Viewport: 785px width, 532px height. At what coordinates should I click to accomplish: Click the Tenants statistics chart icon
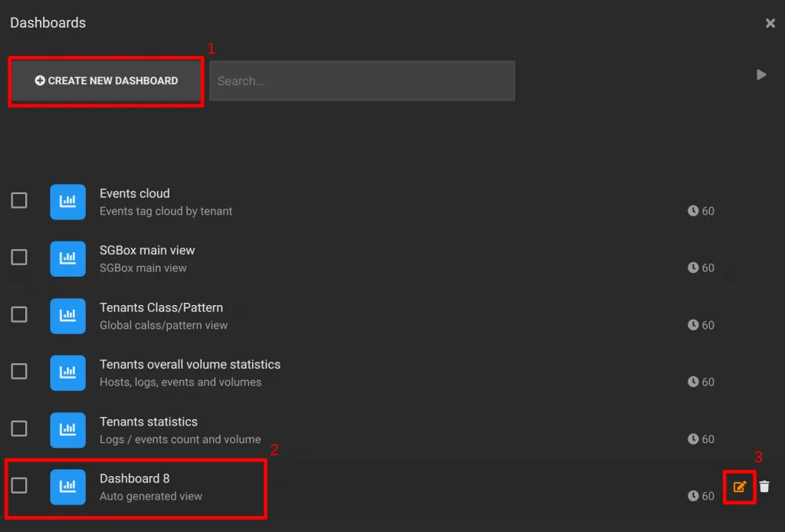(x=67, y=430)
